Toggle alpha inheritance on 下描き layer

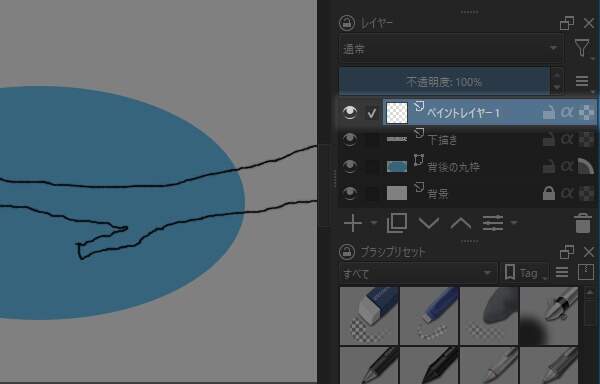coord(567,140)
